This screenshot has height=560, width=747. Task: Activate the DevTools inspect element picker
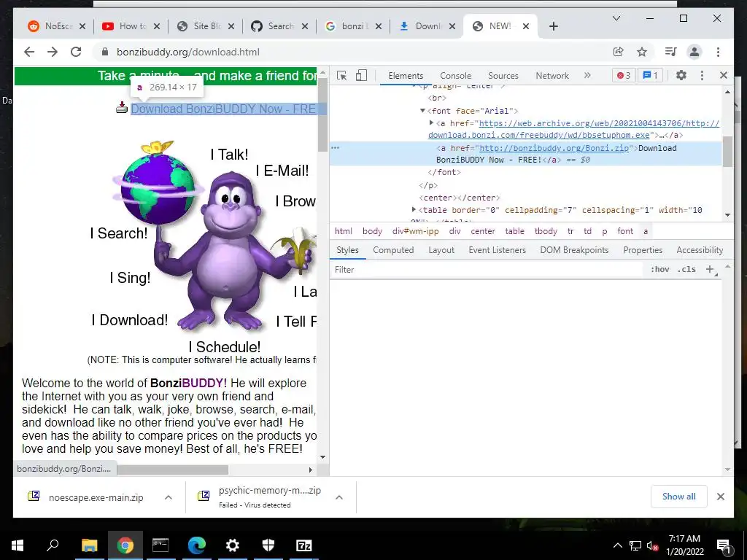point(341,75)
